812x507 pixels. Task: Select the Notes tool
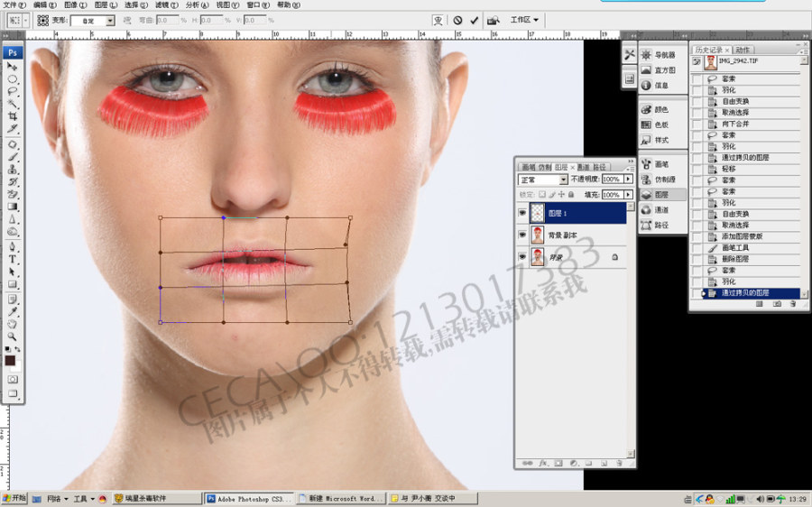13,300
